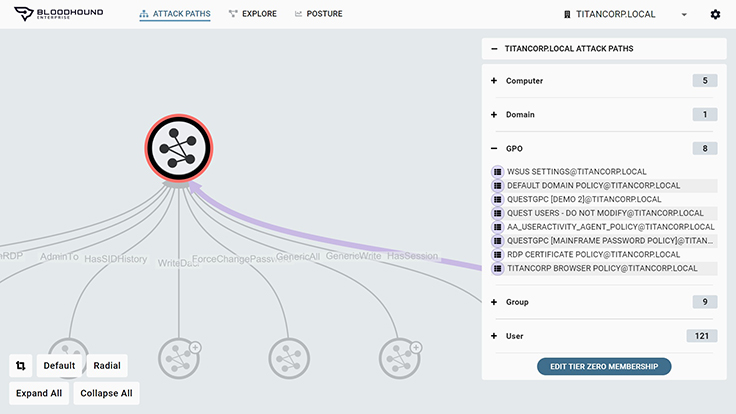The height and width of the screenshot is (414, 736).
Task: Click EDIT TIER ZERO MEMBERSHIP button
Action: (604, 367)
